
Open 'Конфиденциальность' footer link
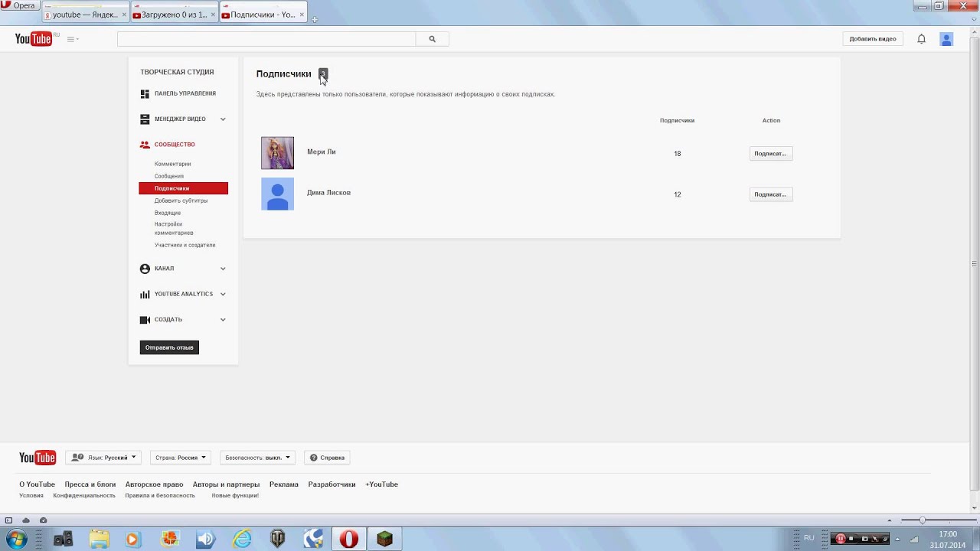click(84, 496)
